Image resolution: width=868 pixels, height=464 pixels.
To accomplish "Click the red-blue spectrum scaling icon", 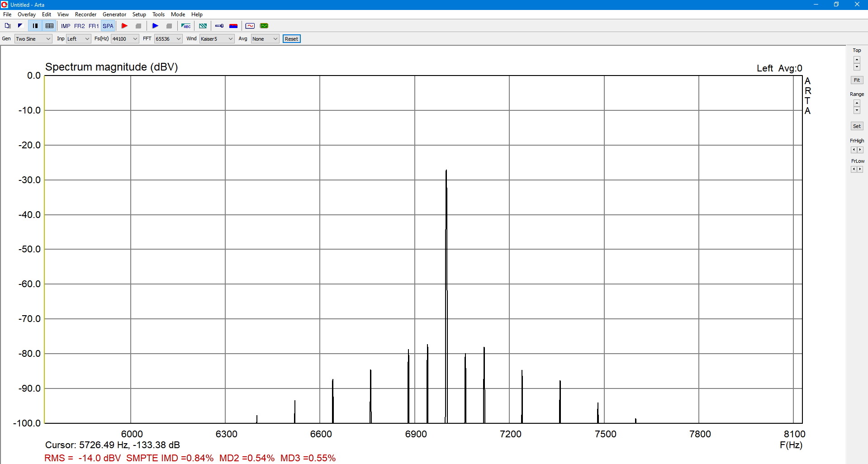I will [x=233, y=26].
